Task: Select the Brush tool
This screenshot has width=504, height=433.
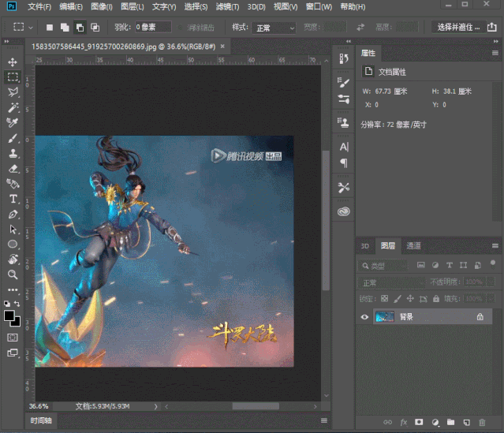Action: (x=13, y=138)
